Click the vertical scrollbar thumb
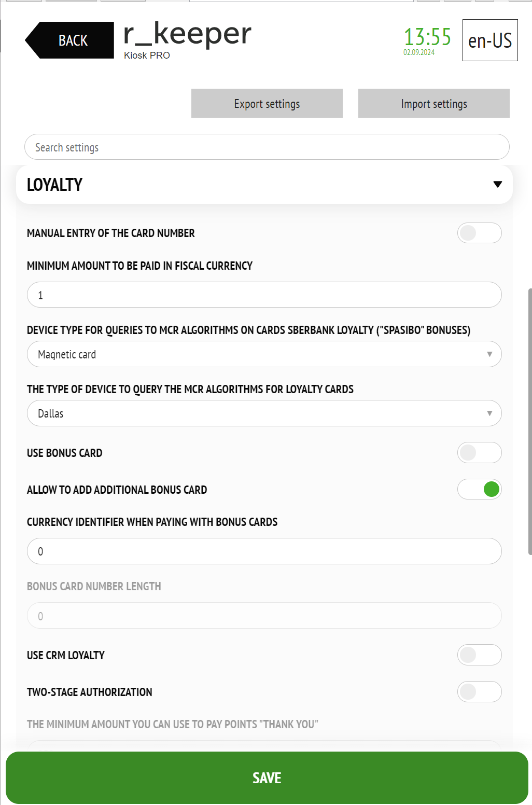 point(530,421)
